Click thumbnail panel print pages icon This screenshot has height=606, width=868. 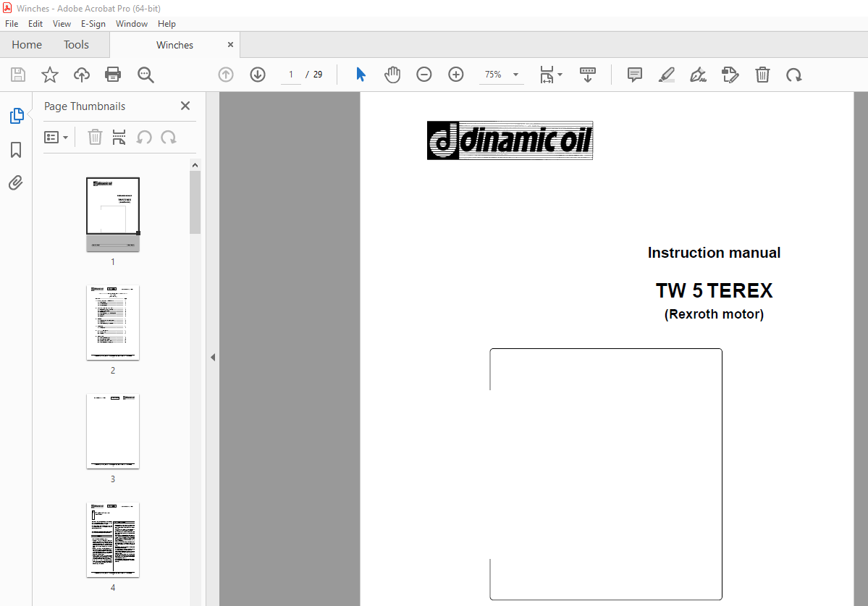[119, 138]
